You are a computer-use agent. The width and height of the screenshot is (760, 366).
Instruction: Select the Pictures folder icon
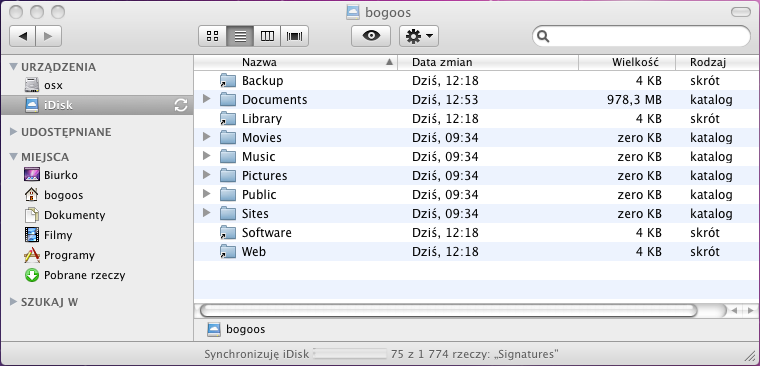[227, 175]
